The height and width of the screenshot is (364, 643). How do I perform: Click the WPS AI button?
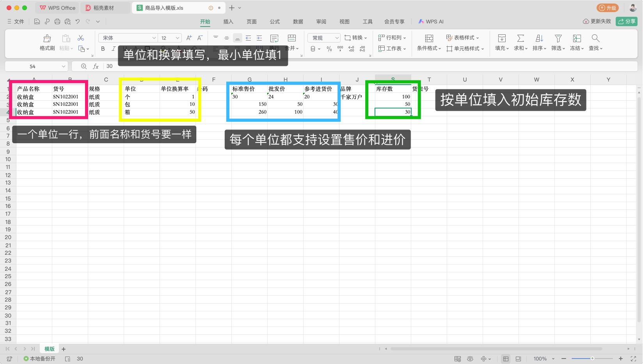click(431, 21)
